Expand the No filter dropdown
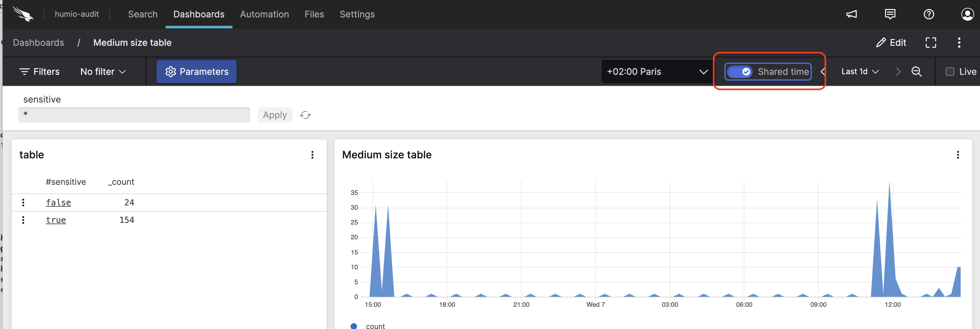 (103, 72)
